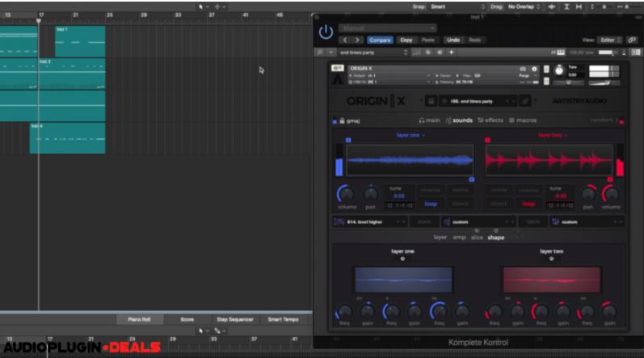This screenshot has width=644, height=358.
Task: Select the amp sub-tab
Action: [459, 238]
